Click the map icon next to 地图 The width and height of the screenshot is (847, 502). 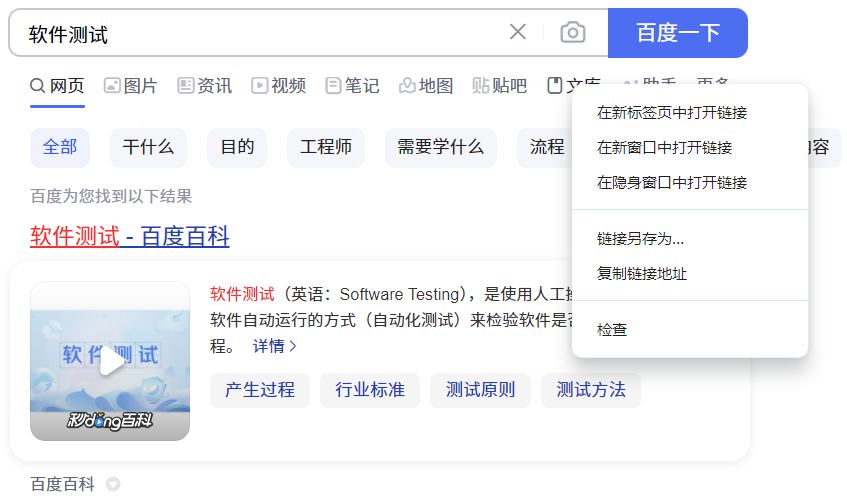pyautogui.click(x=407, y=85)
